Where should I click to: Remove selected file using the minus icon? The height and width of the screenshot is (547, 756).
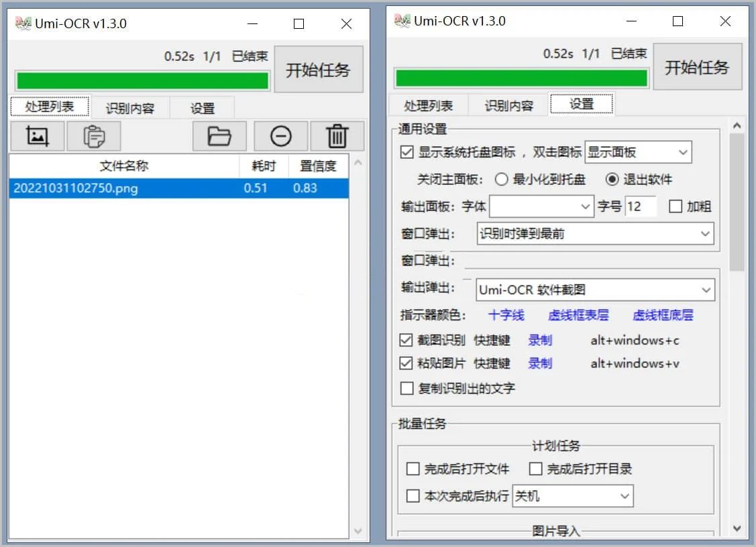click(x=280, y=136)
